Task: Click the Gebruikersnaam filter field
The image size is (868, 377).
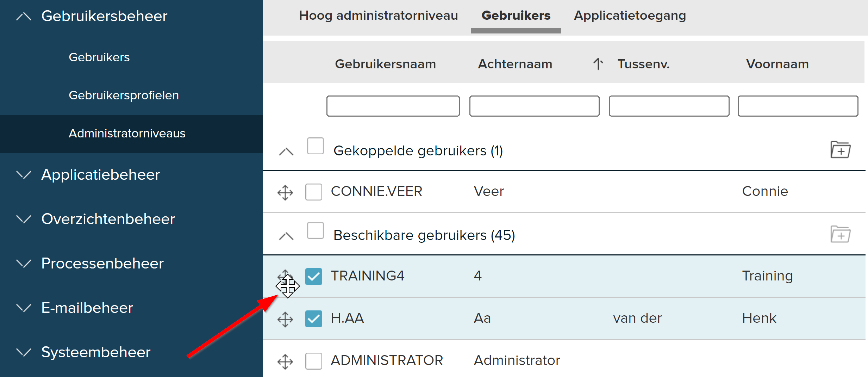Action: (393, 106)
